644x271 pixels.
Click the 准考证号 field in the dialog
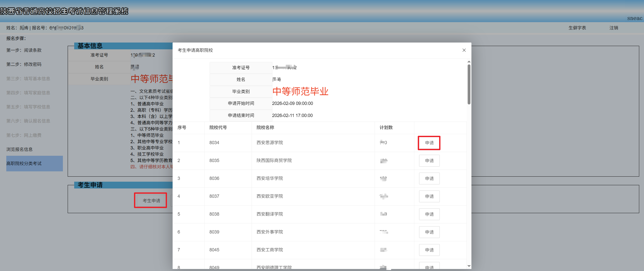[240, 67]
